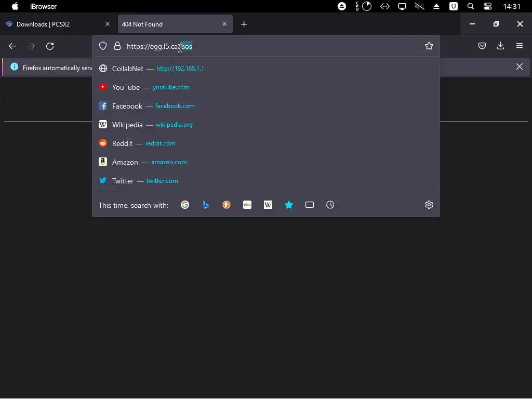This screenshot has width=532, height=399.
Task: Minimize the browser window
Action: [x=472, y=24]
